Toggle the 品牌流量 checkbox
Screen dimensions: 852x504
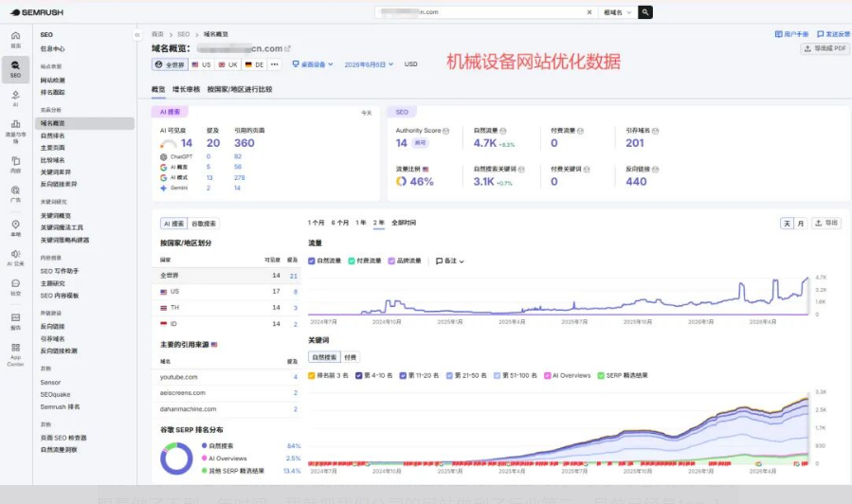pos(391,261)
